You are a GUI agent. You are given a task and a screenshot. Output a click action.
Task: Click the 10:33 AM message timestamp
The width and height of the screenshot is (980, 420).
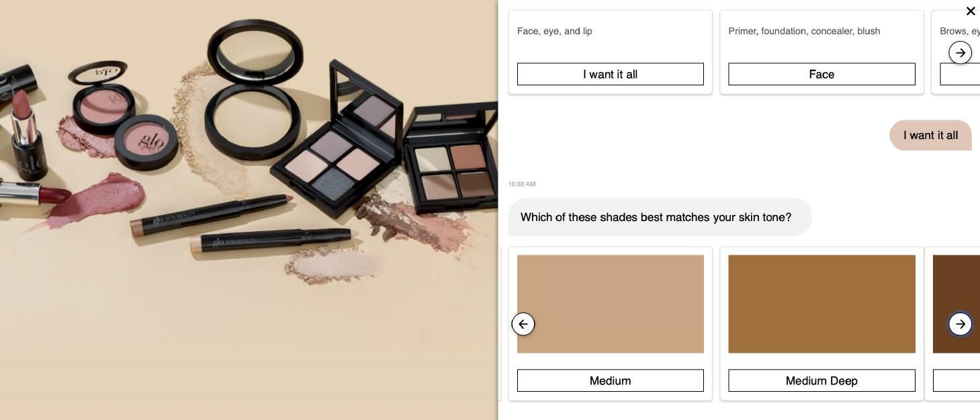click(x=522, y=184)
